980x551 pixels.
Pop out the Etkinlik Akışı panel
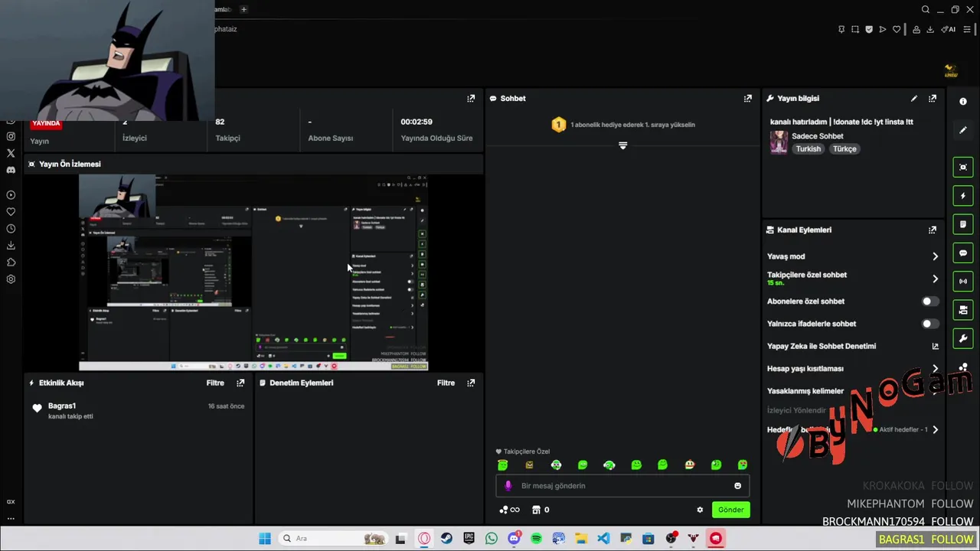[240, 383]
